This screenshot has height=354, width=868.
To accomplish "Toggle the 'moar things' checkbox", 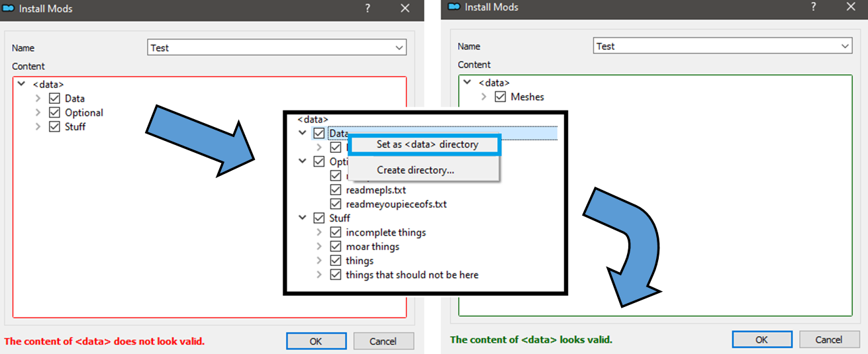I will 336,247.
